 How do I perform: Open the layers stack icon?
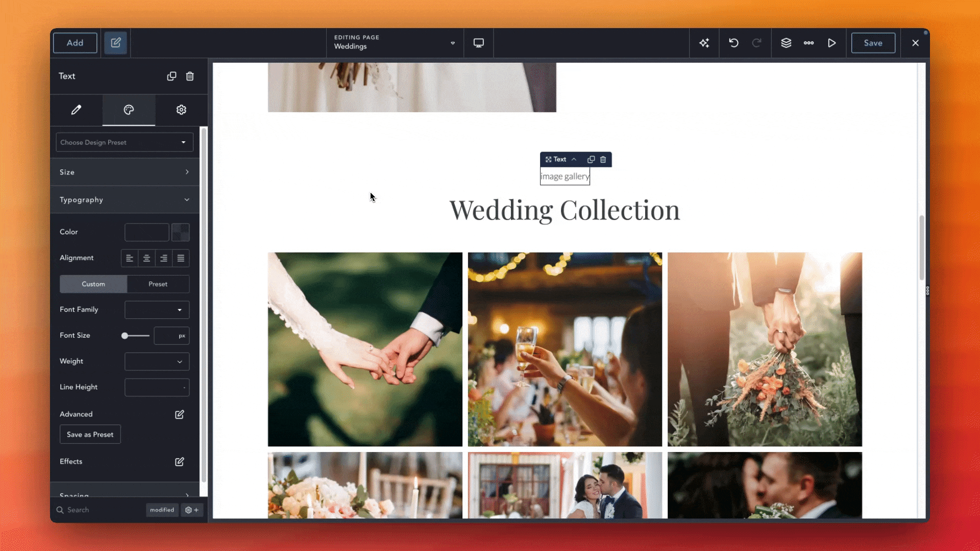pos(786,43)
